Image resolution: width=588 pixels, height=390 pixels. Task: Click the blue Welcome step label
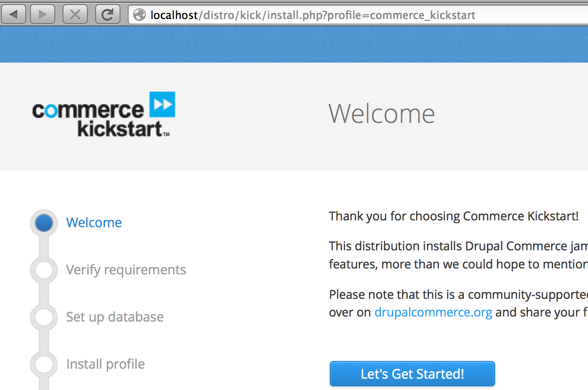(94, 223)
